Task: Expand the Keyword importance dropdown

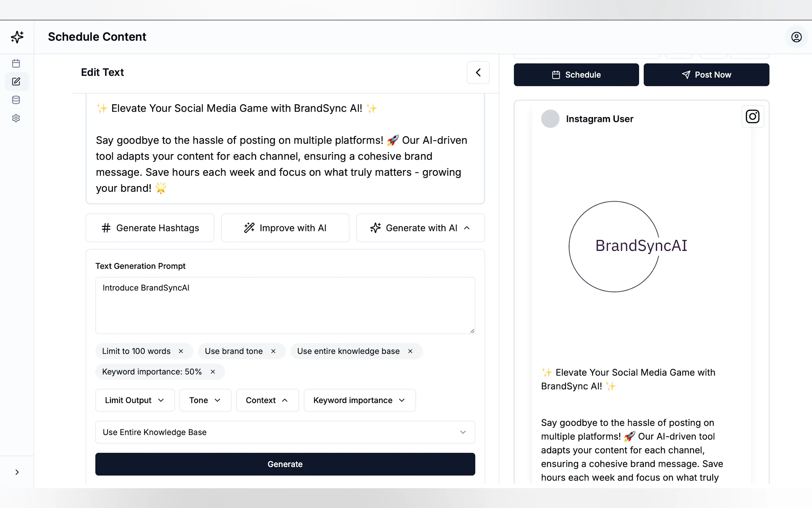Action: [359, 400]
